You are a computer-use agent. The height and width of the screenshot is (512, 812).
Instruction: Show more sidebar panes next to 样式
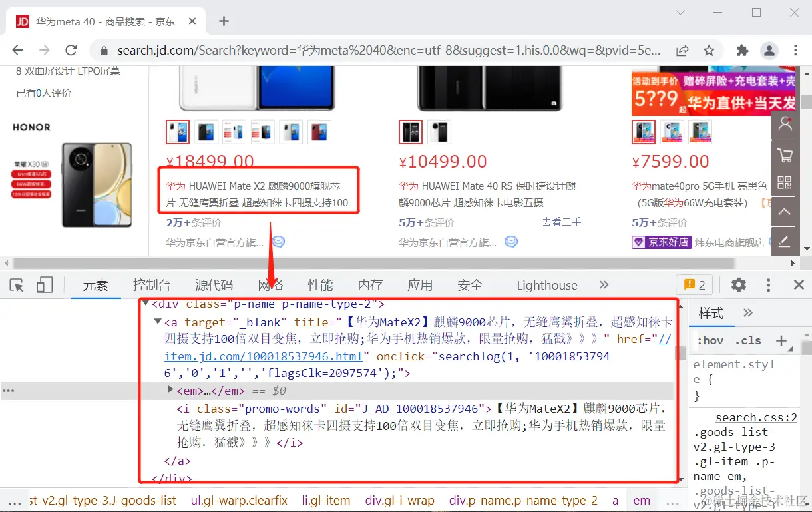747,313
